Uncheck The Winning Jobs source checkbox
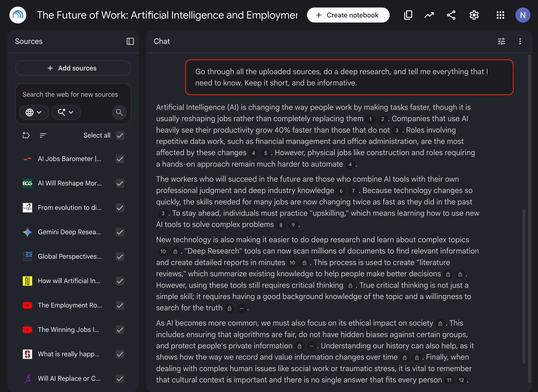 pos(120,330)
